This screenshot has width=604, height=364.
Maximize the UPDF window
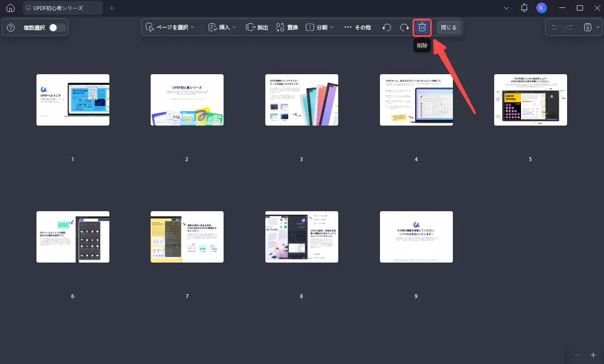coord(580,8)
